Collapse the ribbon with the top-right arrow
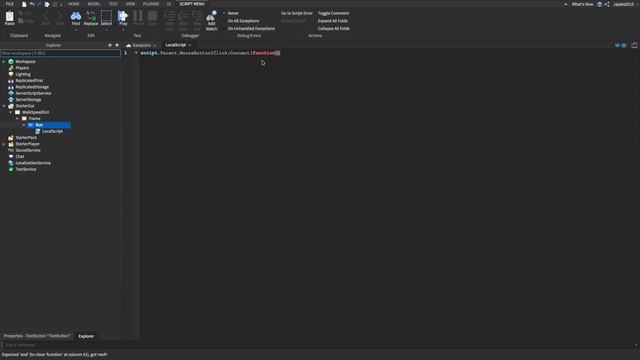The image size is (640, 360). pos(565,4)
